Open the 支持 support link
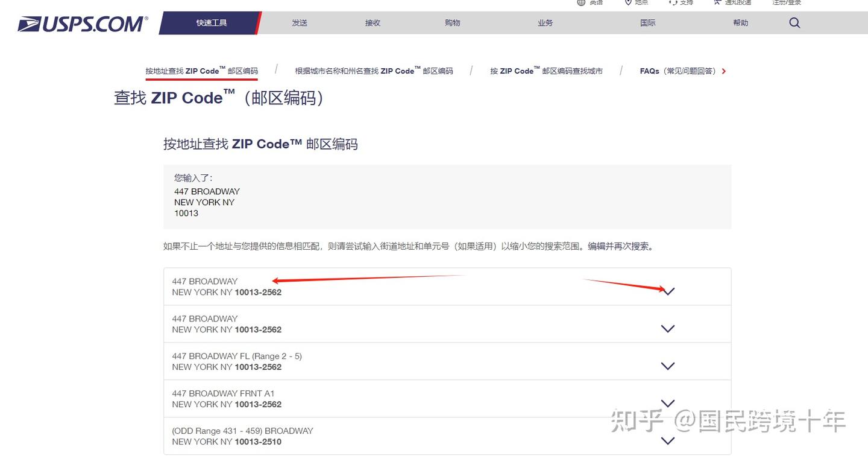 (x=681, y=2)
